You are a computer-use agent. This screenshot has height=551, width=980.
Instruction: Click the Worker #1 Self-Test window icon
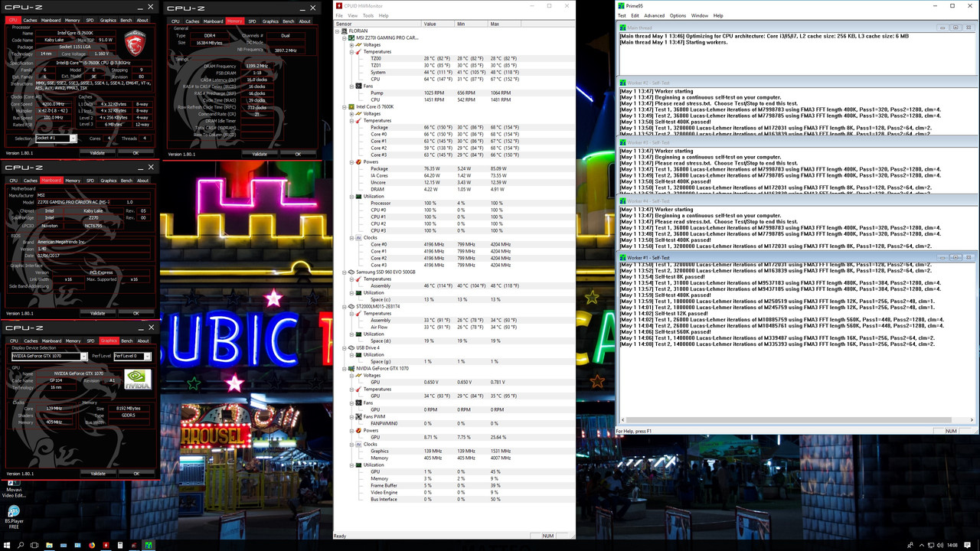[x=622, y=258]
